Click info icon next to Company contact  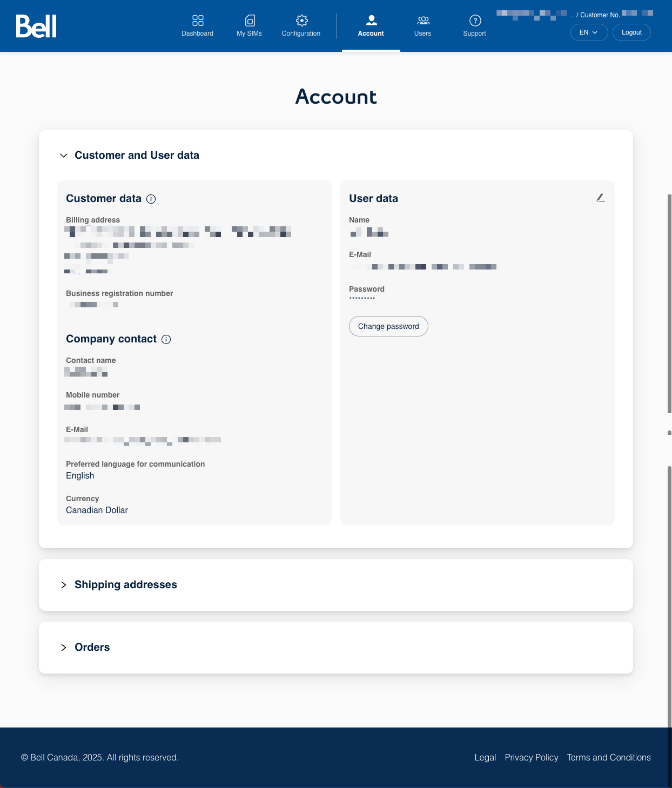[166, 339]
